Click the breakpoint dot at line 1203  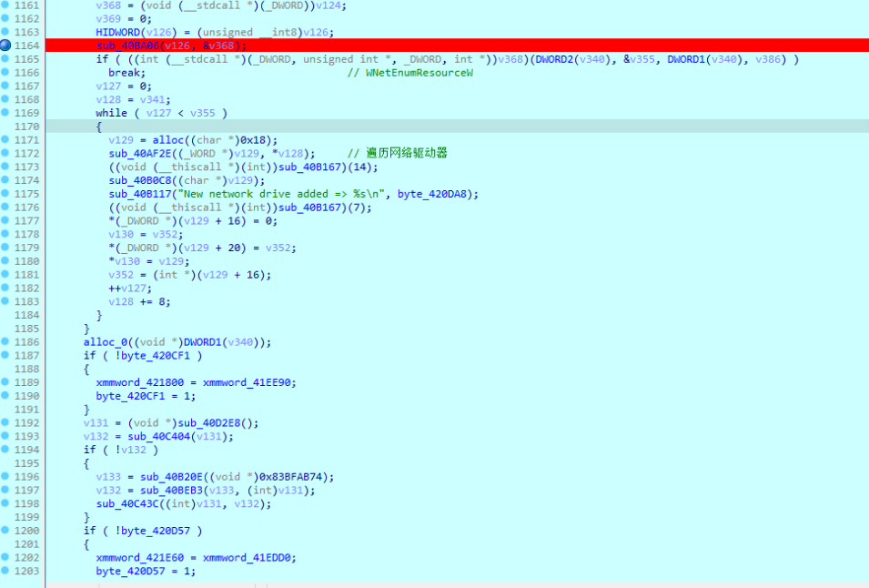point(5,571)
